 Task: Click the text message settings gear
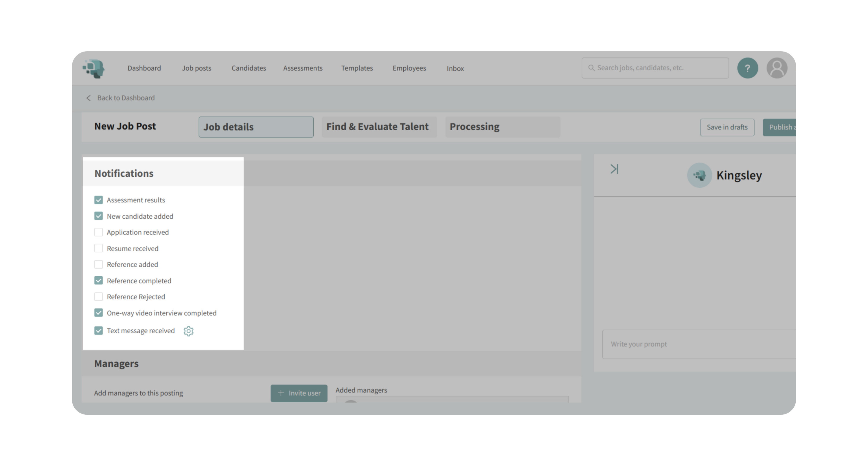[188, 331]
